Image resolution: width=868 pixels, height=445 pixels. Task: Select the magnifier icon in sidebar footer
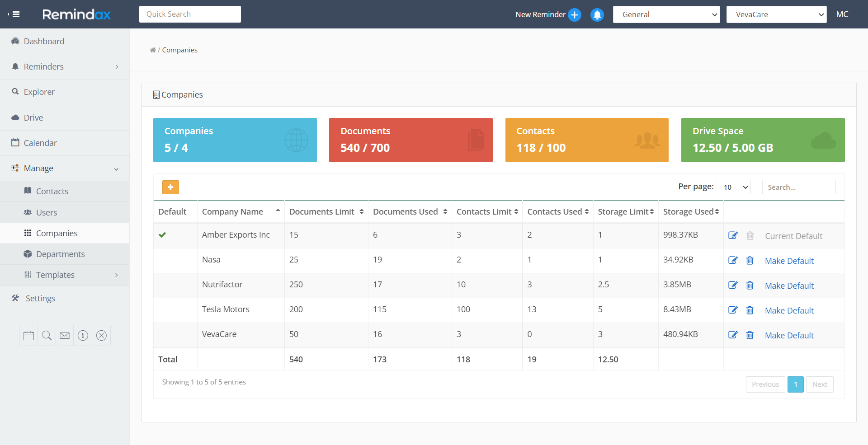(47, 335)
